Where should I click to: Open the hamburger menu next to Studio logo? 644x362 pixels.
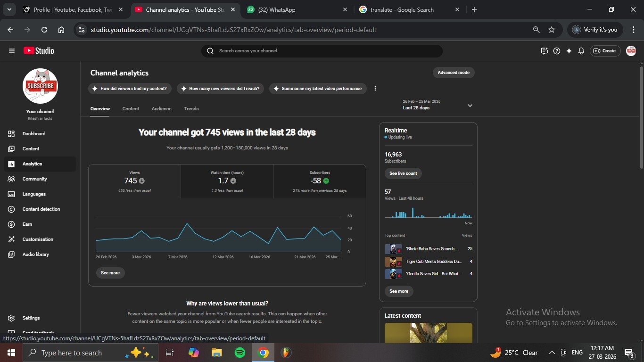[12, 51]
